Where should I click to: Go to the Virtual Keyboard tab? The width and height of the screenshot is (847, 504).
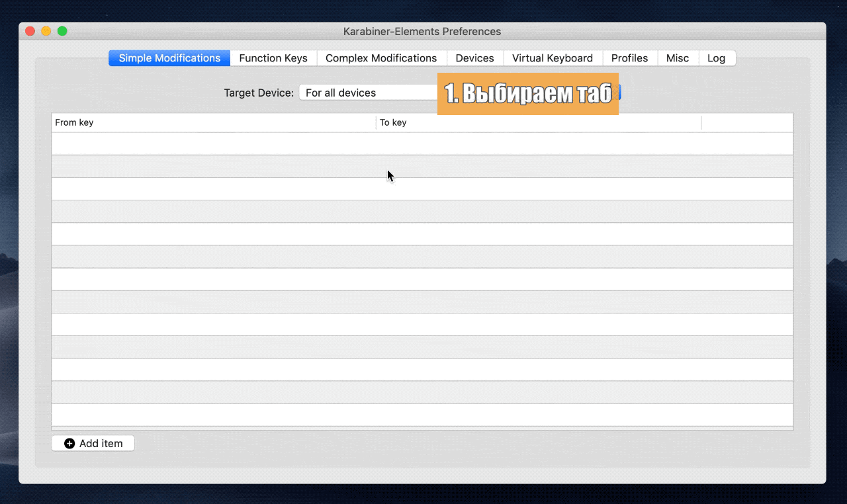(553, 58)
